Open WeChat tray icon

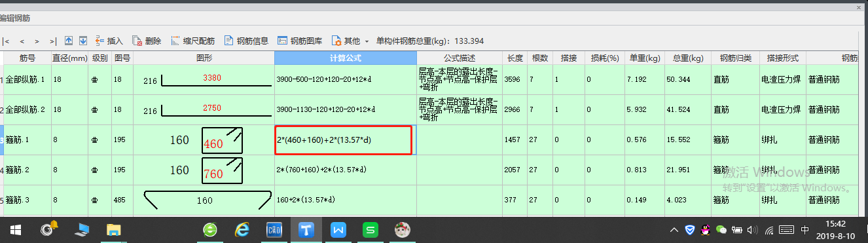721,230
